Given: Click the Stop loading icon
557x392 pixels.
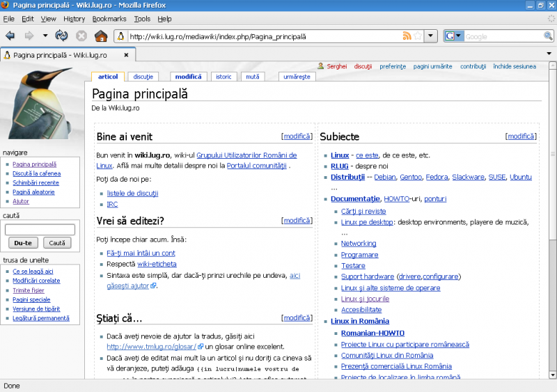Looking at the screenshot, I should click(81, 36).
